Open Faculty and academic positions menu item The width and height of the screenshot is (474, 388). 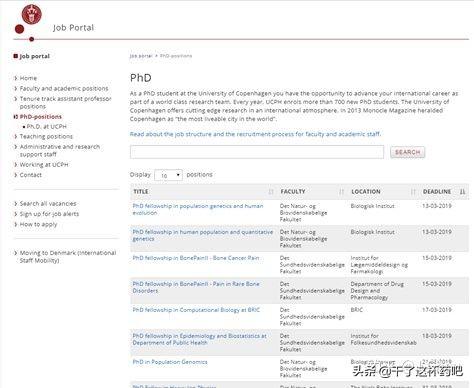pyautogui.click(x=64, y=88)
